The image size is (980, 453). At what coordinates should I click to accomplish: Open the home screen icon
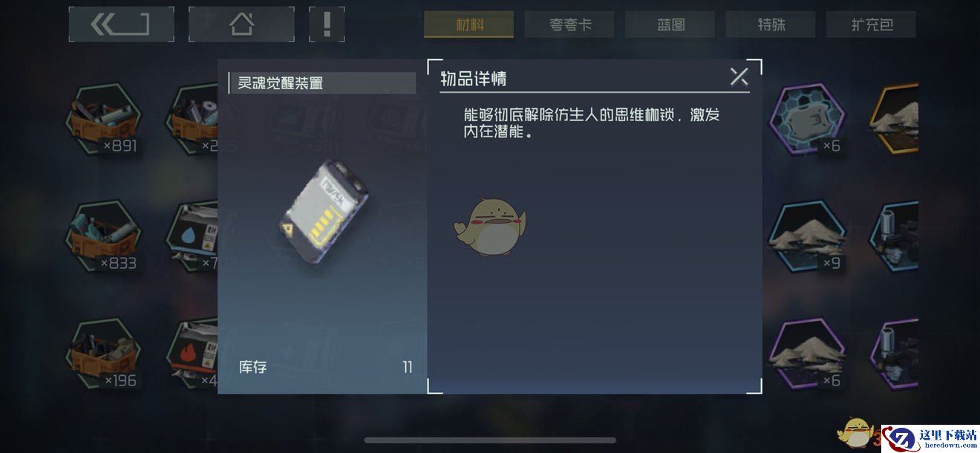point(241,25)
